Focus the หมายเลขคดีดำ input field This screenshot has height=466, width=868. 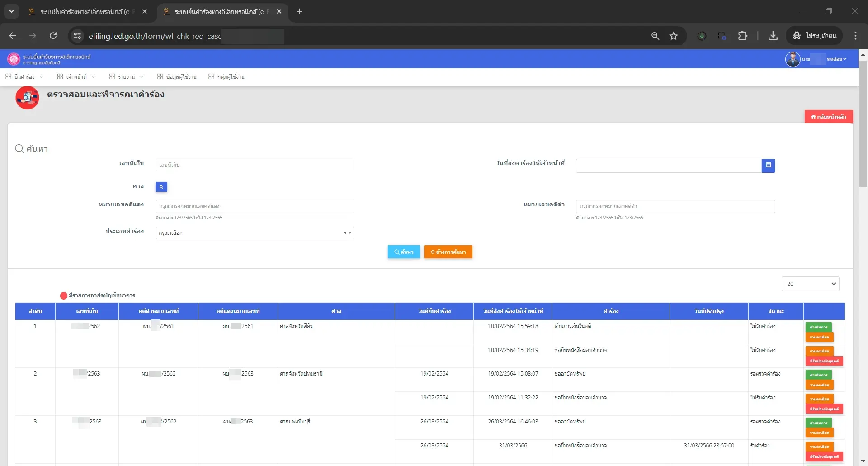tap(675, 206)
